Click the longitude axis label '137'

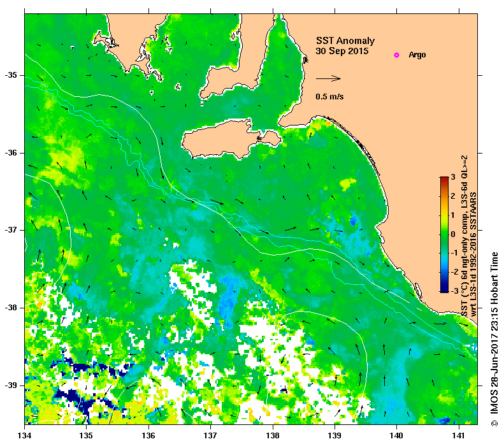[x=211, y=436]
